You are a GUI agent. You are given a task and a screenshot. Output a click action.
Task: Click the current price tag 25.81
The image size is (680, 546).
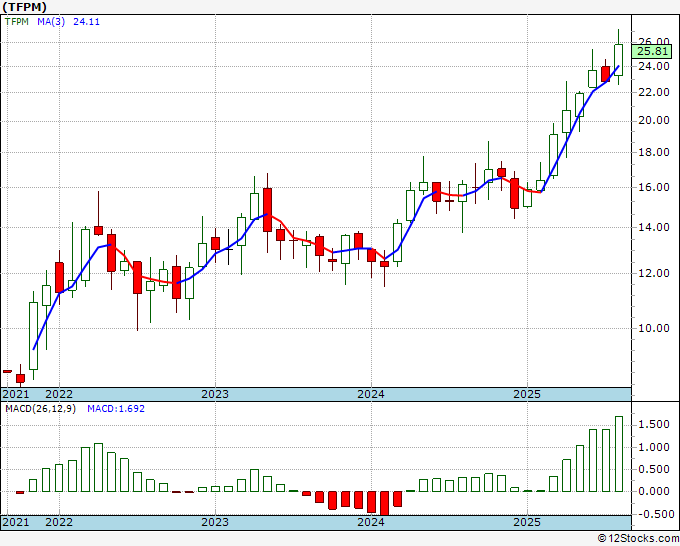point(653,52)
